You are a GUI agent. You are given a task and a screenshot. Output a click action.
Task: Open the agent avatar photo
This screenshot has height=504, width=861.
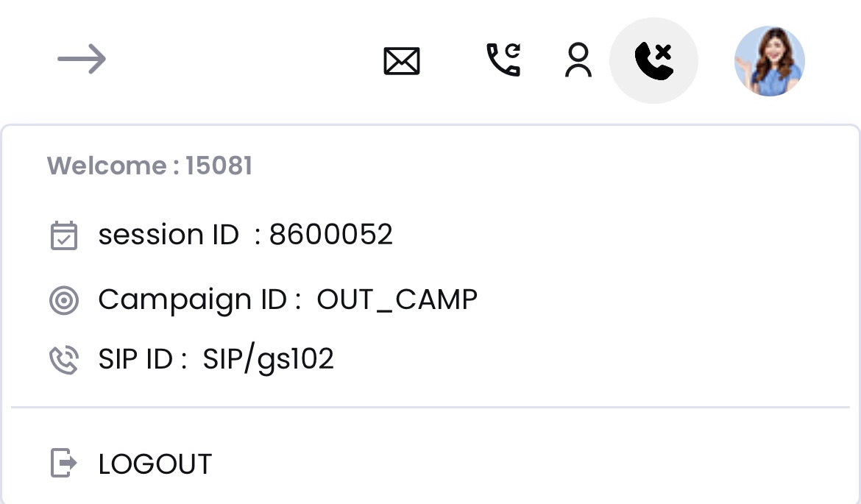coord(769,61)
